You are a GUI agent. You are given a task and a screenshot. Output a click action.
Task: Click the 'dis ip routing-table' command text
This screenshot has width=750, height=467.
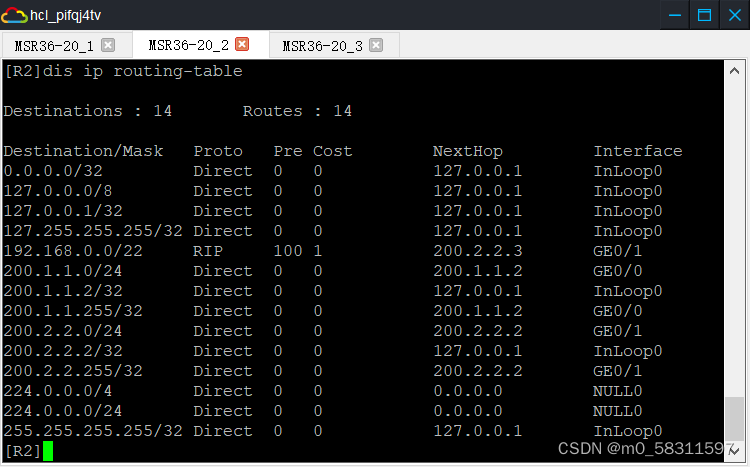point(143,71)
